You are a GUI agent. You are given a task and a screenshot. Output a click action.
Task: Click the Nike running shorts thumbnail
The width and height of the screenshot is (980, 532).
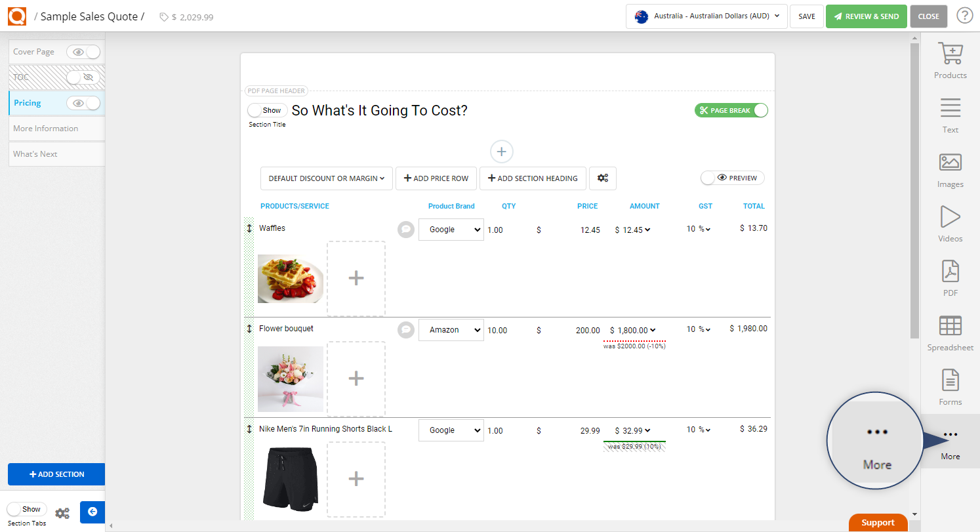pyautogui.click(x=290, y=480)
